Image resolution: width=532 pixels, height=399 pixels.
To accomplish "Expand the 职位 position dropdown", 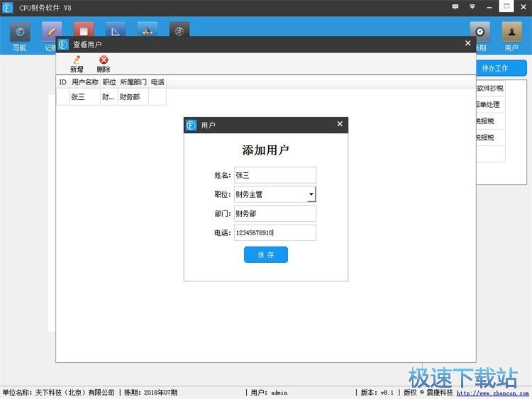I will 311,194.
